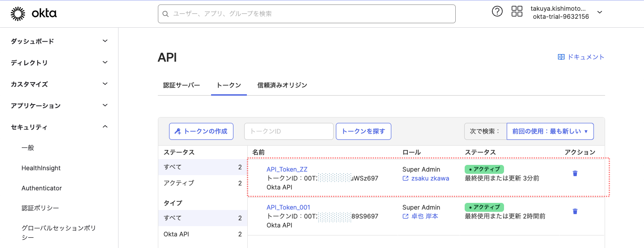Click the トークンの作成 button
This screenshot has height=248, width=644.
pos(201,131)
